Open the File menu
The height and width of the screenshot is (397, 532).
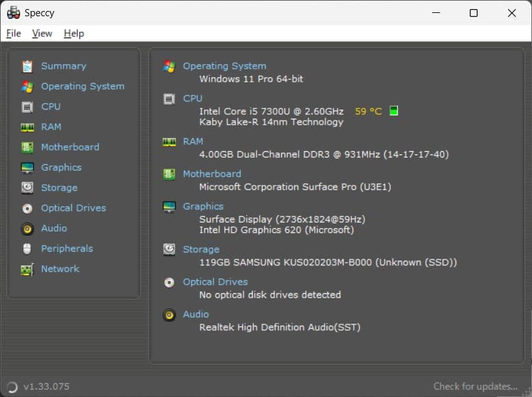(x=14, y=33)
